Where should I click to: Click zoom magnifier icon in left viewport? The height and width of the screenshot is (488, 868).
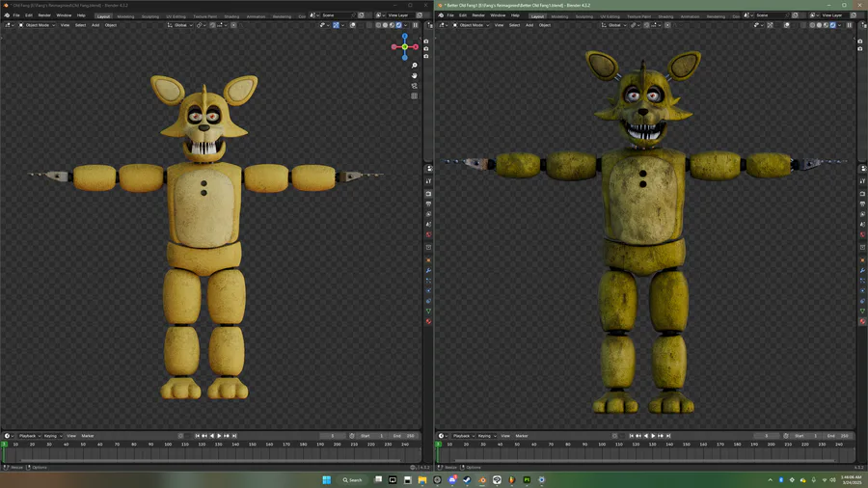click(414, 66)
